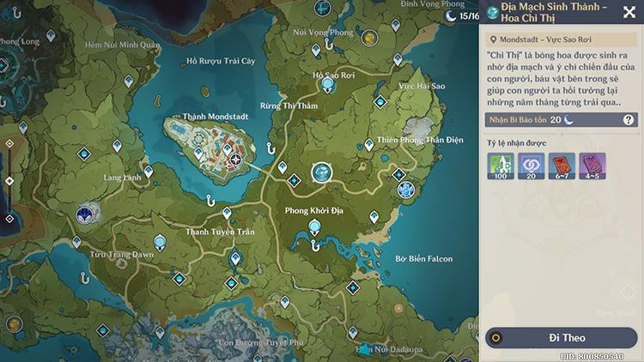Select waypoint in the lake below Thanh Tuyền Trấn
Viewport: 644px width, 362px height.
[235, 258]
